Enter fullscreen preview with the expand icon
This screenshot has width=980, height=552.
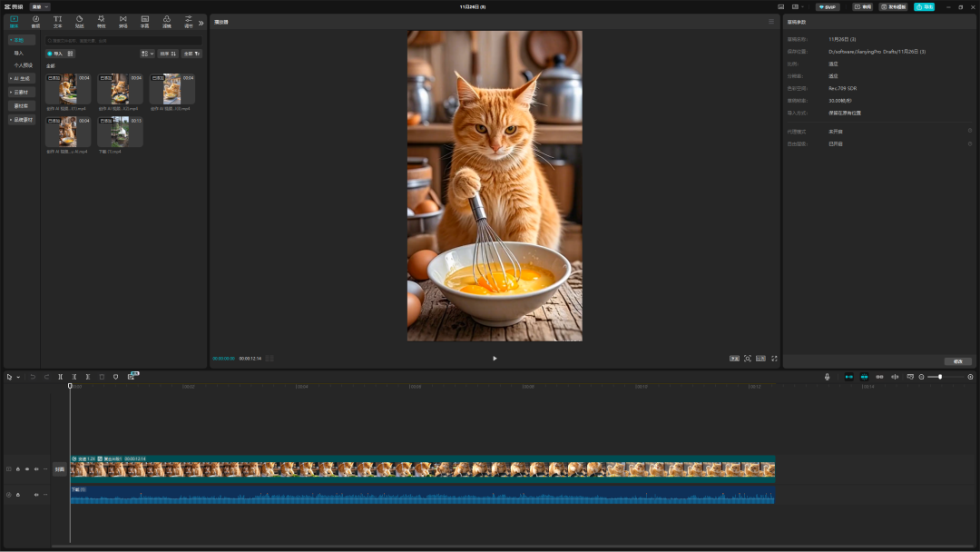pos(774,359)
